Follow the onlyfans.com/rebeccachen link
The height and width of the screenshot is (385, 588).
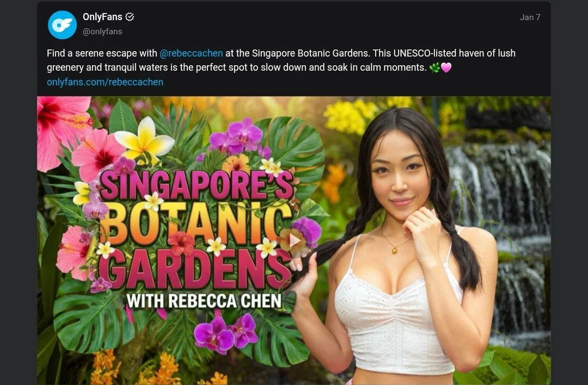105,82
